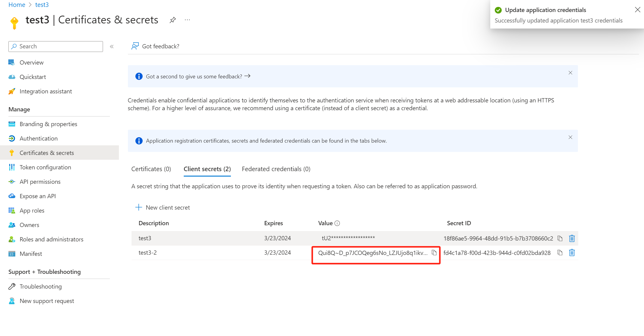Dismiss the feedback info banner

[x=570, y=73]
